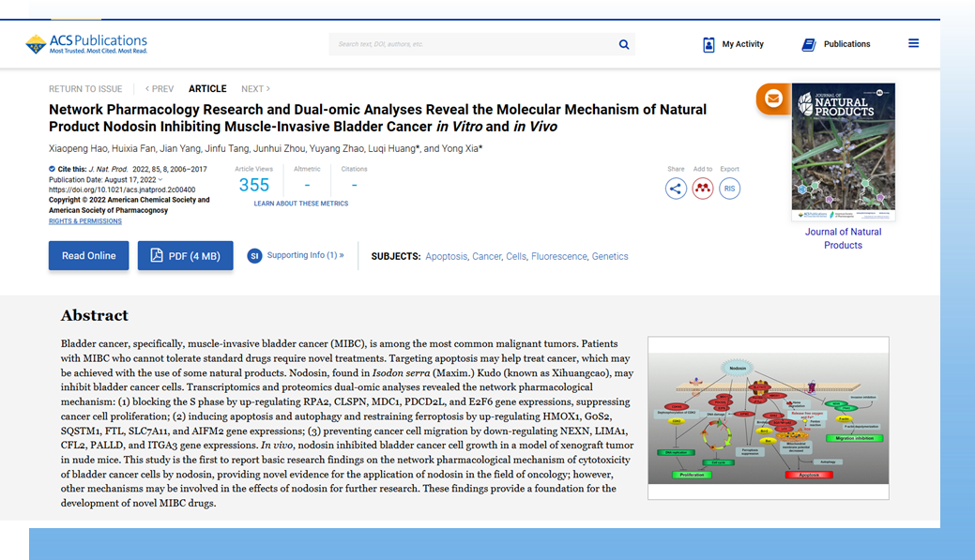Screen dimensions: 975x560
Task: Click the ACS Publications logo
Action: pos(86,44)
